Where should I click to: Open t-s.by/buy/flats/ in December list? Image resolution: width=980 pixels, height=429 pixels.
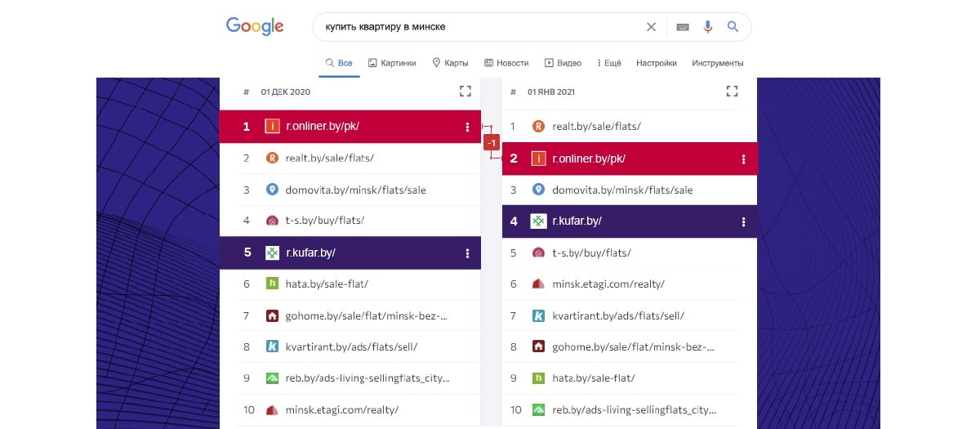325,221
